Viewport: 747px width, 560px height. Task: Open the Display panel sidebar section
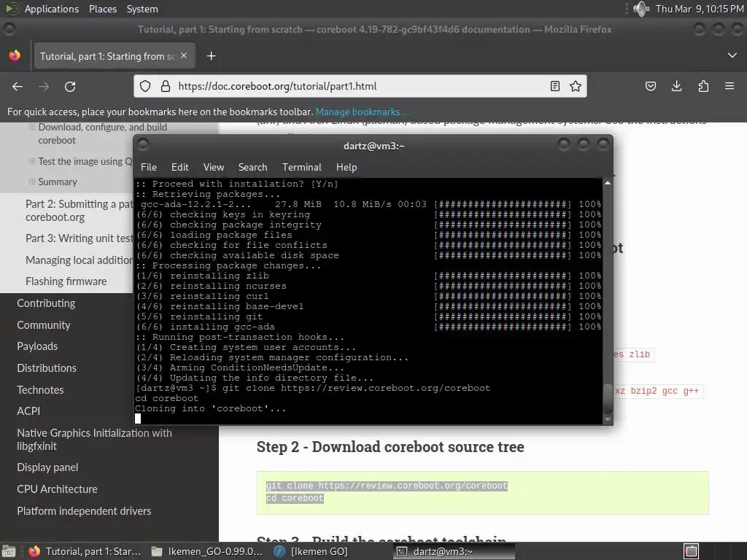click(47, 467)
